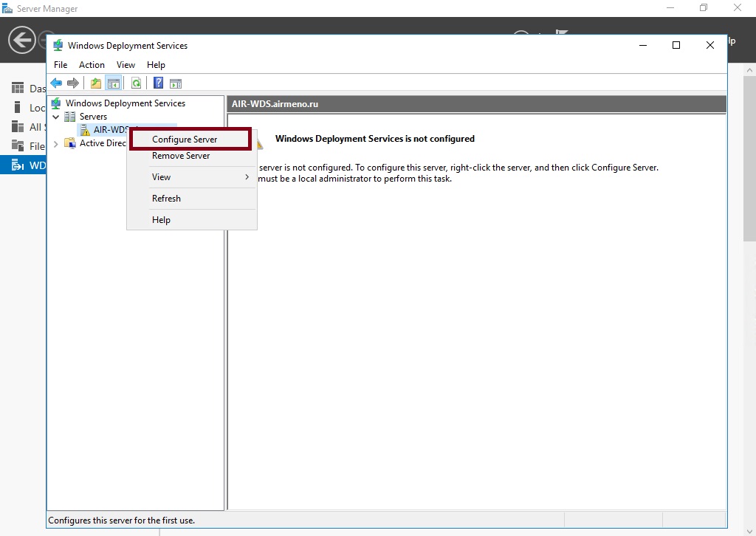This screenshot has width=756, height=536.
Task: Select Remove Server in the context menu
Action: [181, 156]
